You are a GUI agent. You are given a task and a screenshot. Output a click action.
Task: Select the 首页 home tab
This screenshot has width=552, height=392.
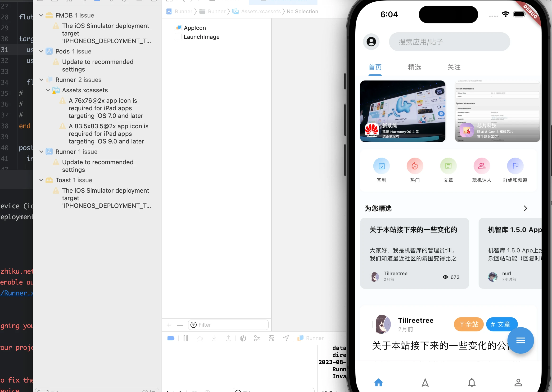pyautogui.click(x=375, y=67)
